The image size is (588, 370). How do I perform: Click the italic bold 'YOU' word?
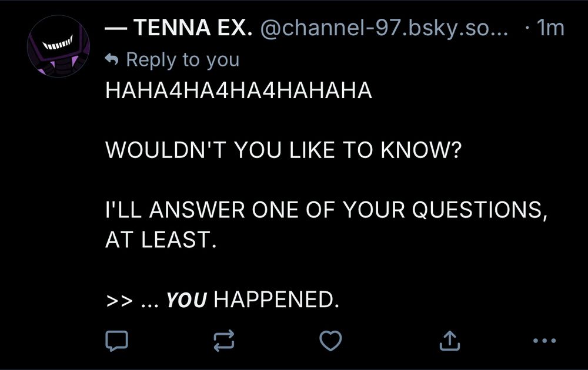[186, 301]
